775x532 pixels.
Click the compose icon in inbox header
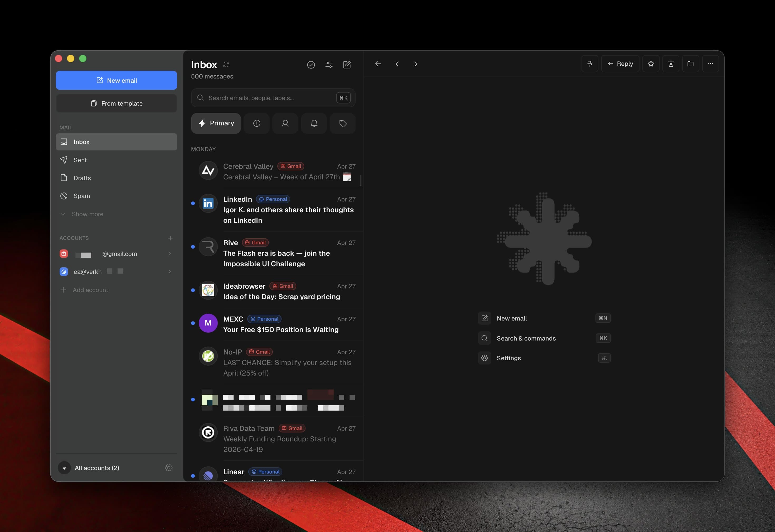(347, 65)
